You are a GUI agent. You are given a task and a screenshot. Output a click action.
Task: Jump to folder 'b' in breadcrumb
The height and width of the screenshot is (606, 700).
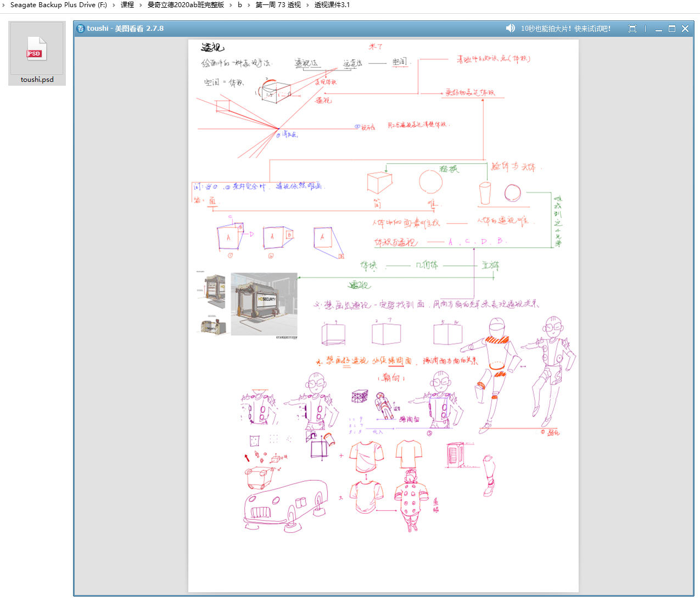(x=239, y=5)
